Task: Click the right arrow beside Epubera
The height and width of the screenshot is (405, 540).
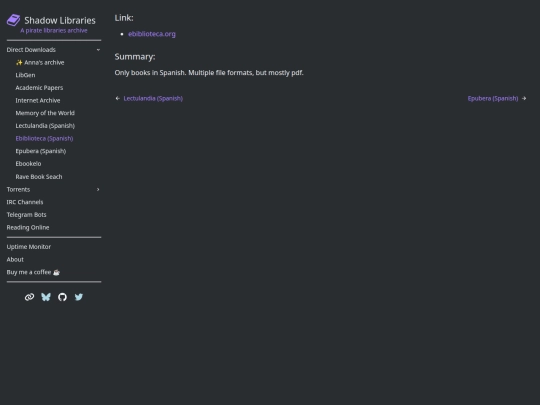Action: tap(524, 98)
